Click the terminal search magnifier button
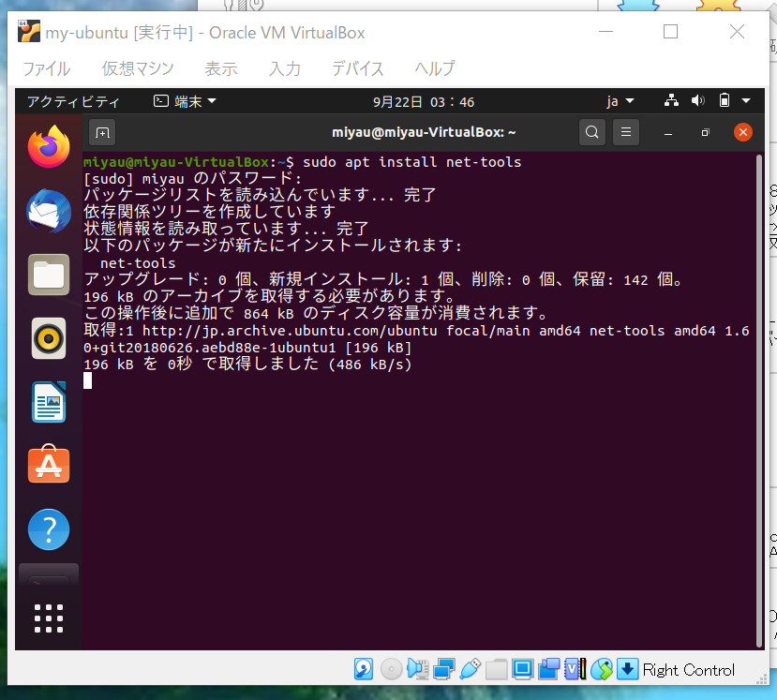Viewport: 777px width, 700px height. [x=592, y=132]
